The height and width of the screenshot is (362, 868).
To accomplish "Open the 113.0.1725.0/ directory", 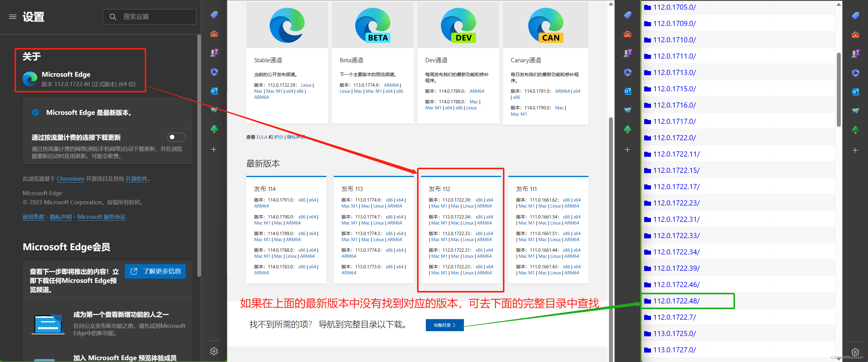I will pos(674,333).
